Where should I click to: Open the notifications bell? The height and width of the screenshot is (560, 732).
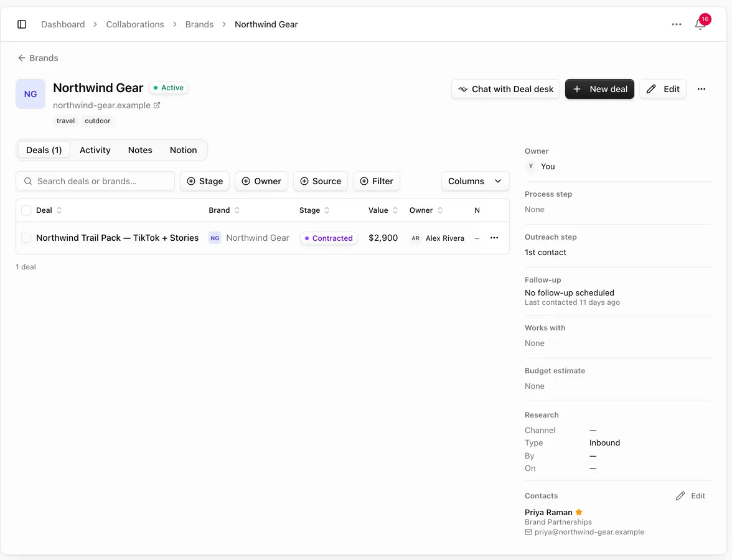tap(700, 24)
